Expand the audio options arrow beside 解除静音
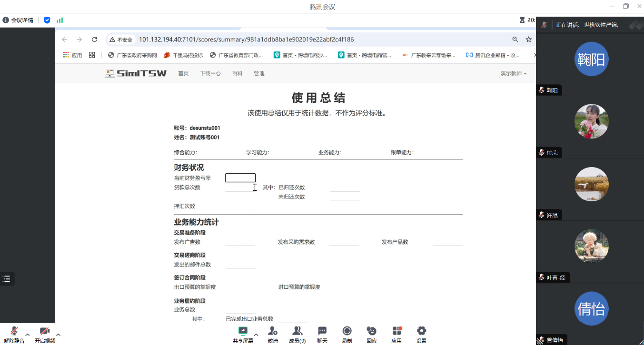Screen dimensions: 644x345 [28, 335]
